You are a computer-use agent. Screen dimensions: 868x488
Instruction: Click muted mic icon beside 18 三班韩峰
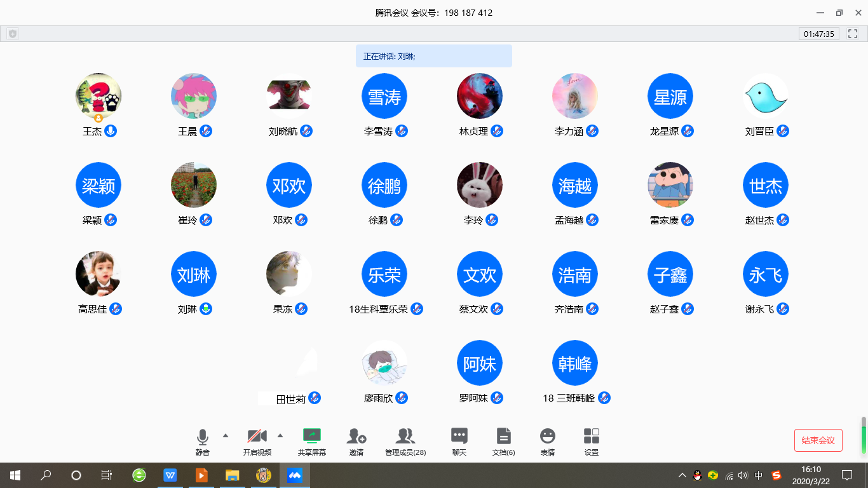604,398
